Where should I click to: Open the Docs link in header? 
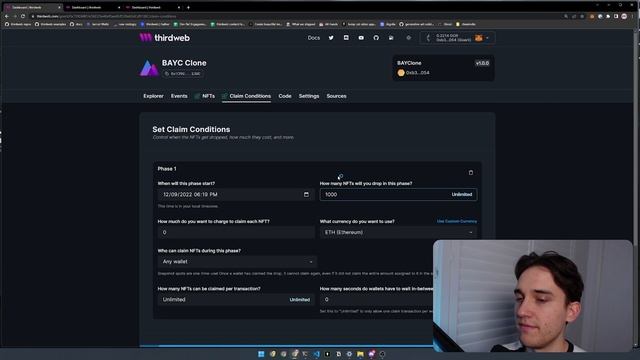coord(314,38)
